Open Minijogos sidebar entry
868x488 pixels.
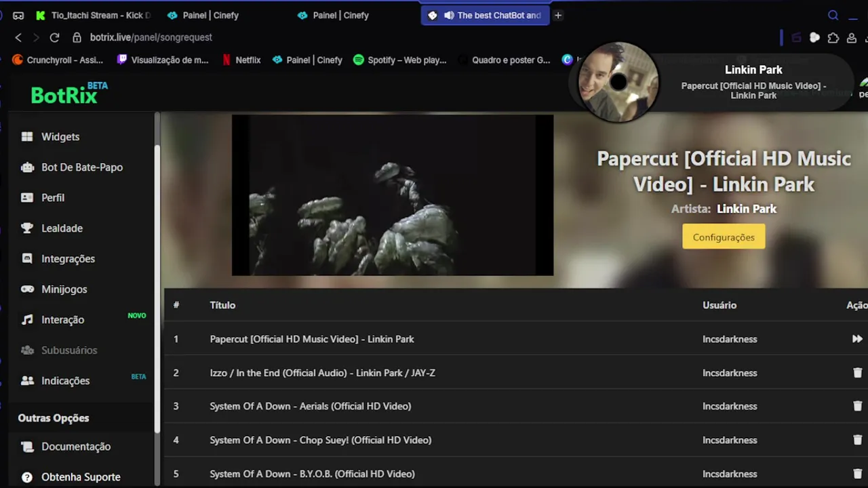coord(54,289)
